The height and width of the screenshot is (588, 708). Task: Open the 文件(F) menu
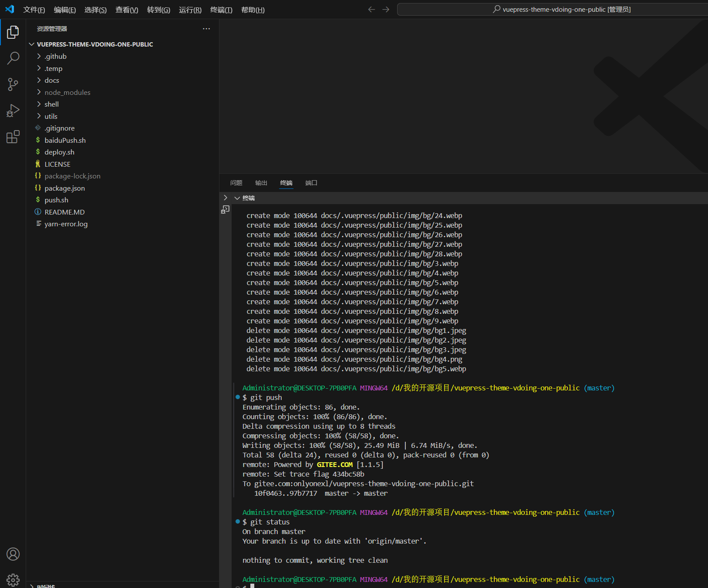point(34,10)
